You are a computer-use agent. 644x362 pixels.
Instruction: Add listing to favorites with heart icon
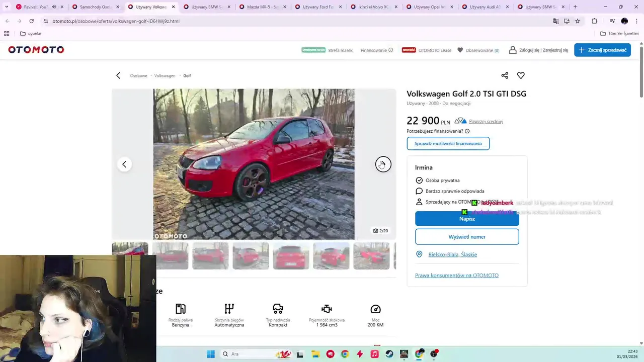point(521,75)
